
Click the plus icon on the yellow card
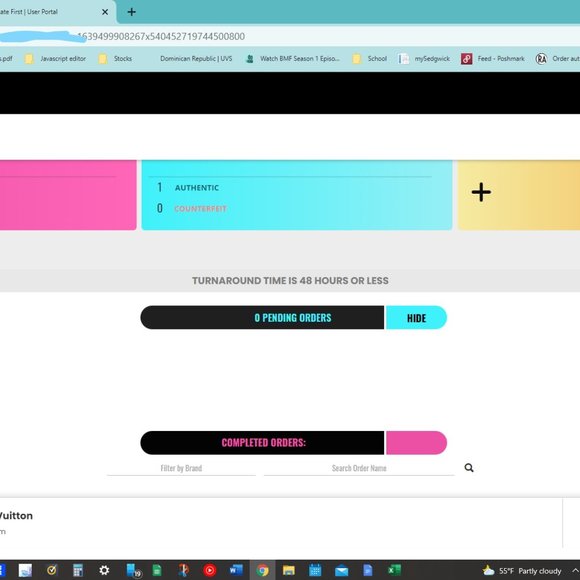[x=481, y=192]
